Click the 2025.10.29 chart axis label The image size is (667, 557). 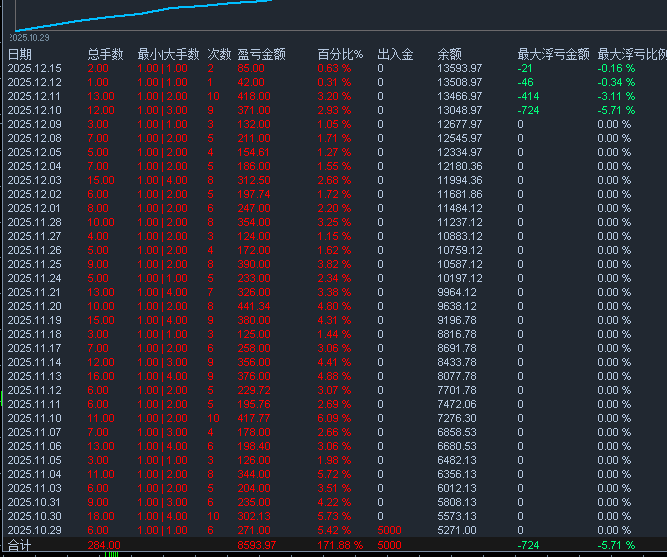pos(29,36)
